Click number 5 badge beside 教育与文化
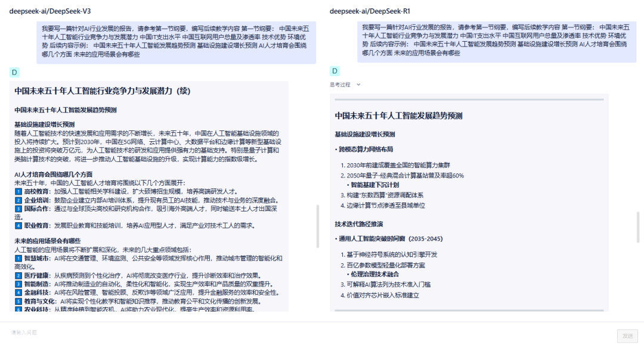 [x=18, y=301]
